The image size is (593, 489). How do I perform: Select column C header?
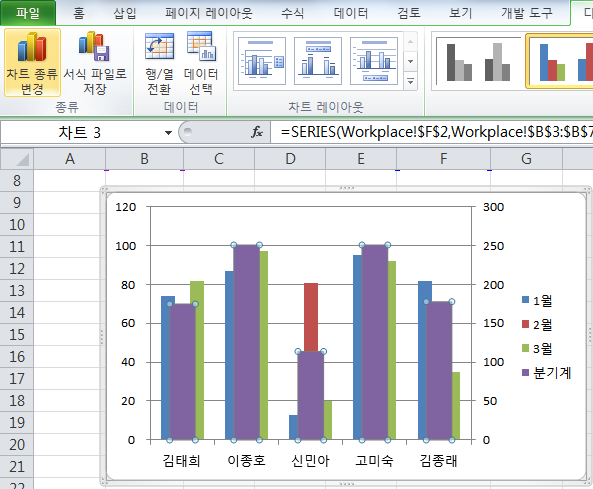pyautogui.click(x=219, y=159)
